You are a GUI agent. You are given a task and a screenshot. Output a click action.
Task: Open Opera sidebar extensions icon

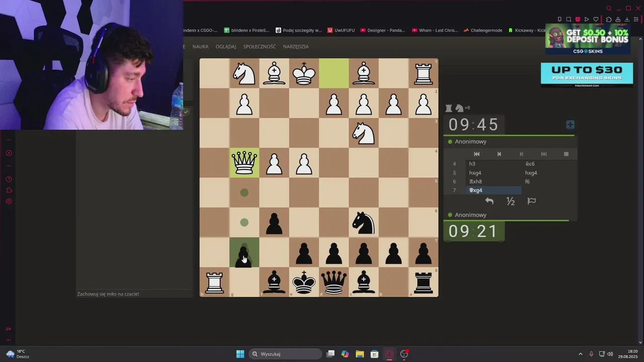click(x=9, y=191)
